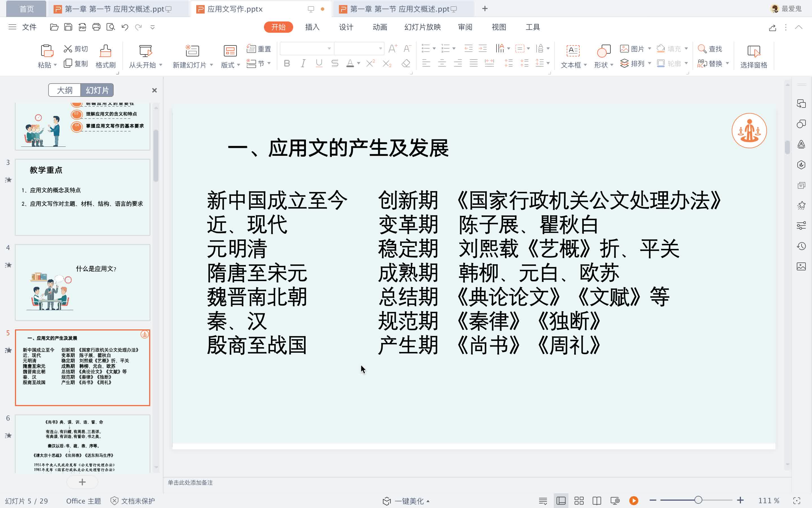Export to PDF icon in quick toolbar
This screenshot has height=508, width=812.
82,27
